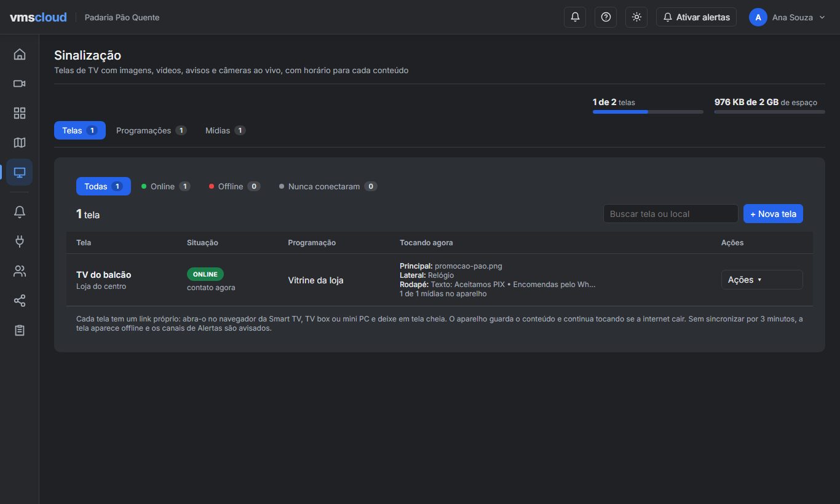Open the plug integrations icon in sidebar
840x504 pixels.
pos(20,242)
